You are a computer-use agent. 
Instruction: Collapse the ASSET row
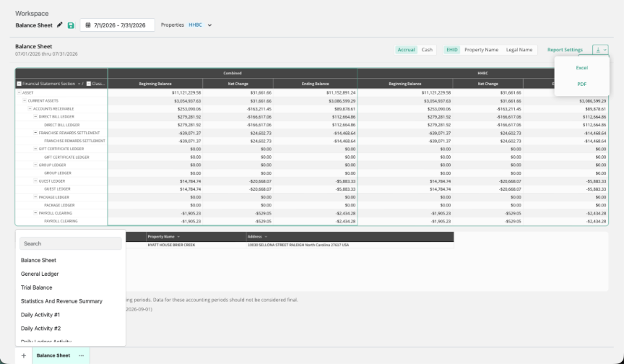coord(19,92)
